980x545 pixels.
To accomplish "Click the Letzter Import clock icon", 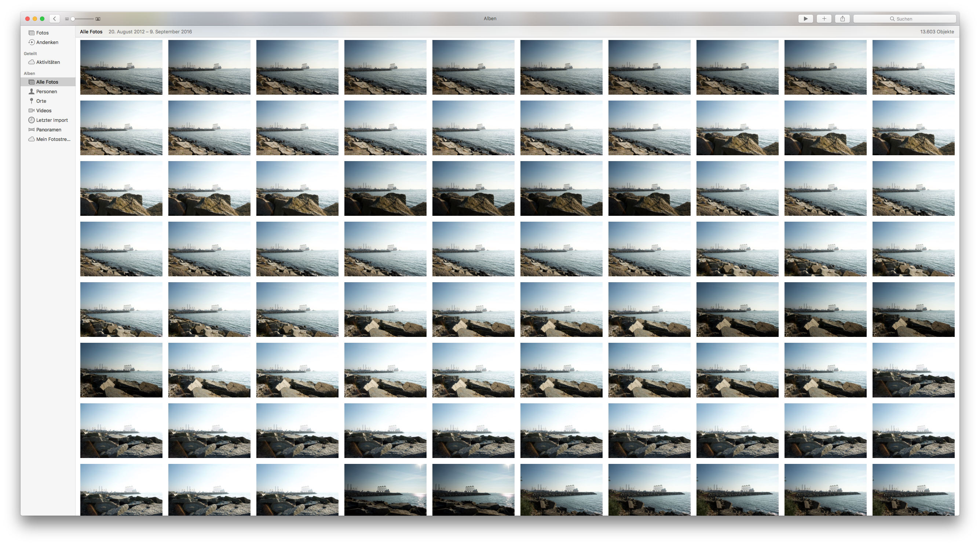I will pos(32,120).
